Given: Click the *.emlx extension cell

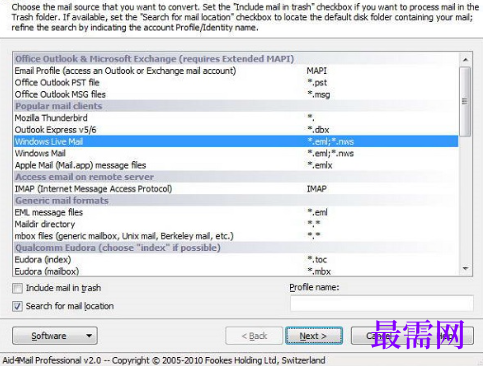Looking at the screenshot, I should click(x=320, y=165).
